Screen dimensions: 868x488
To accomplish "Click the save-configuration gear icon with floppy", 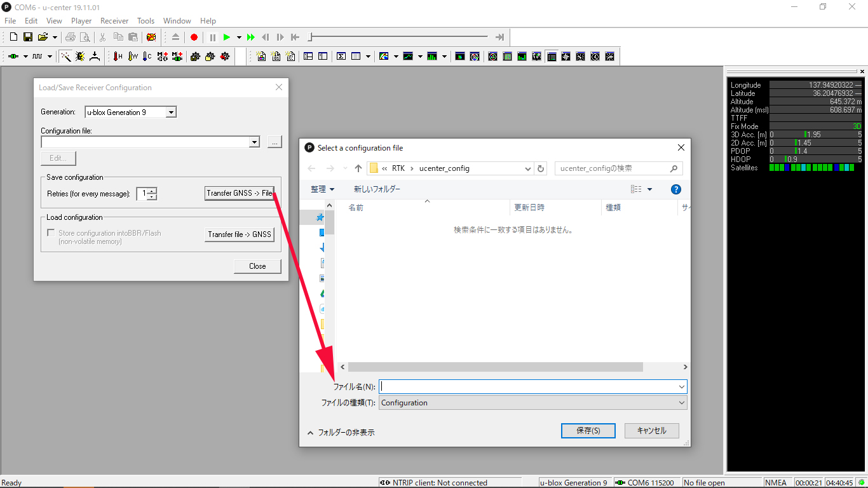I will (x=195, y=57).
